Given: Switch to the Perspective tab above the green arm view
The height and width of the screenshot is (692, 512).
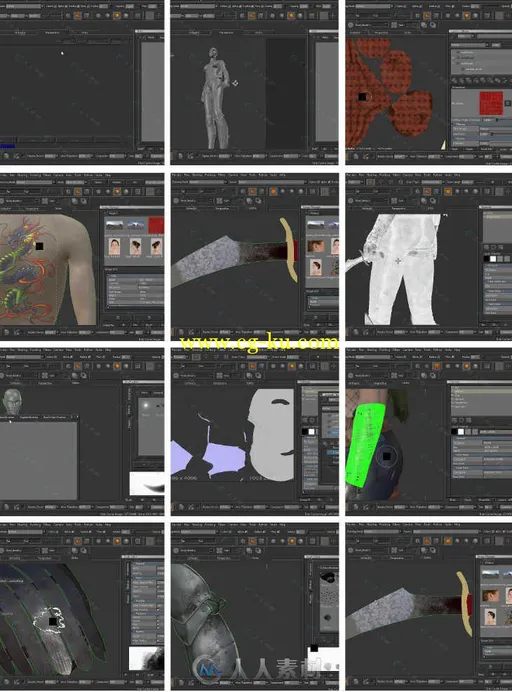Looking at the screenshot, I should point(381,384).
